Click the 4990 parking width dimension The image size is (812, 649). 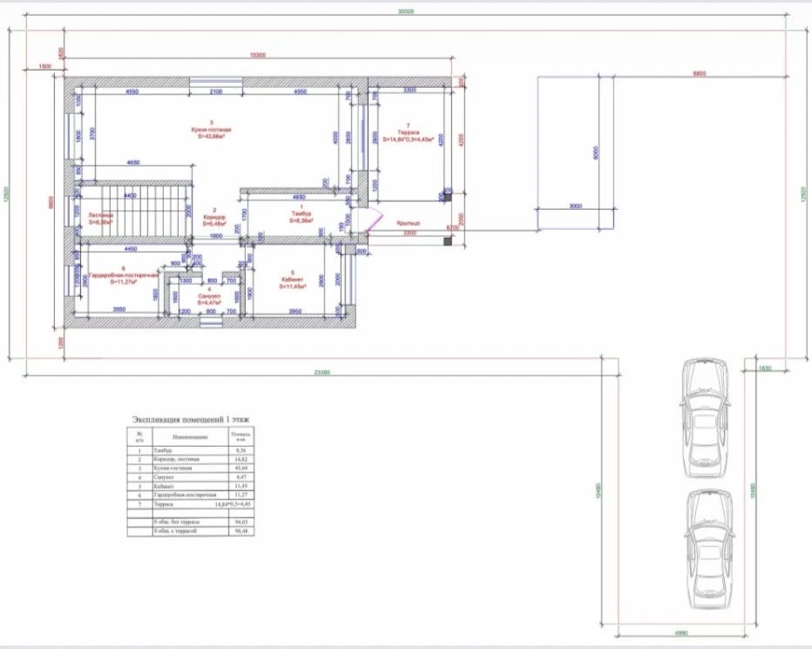click(x=681, y=633)
